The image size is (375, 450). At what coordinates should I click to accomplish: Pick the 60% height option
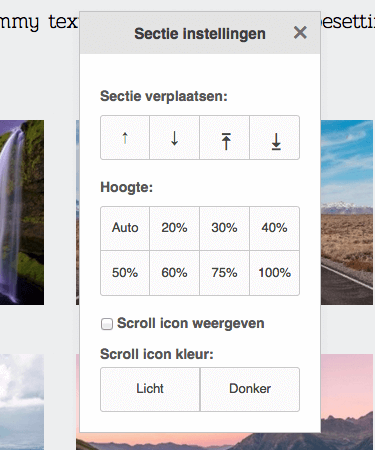(x=175, y=273)
